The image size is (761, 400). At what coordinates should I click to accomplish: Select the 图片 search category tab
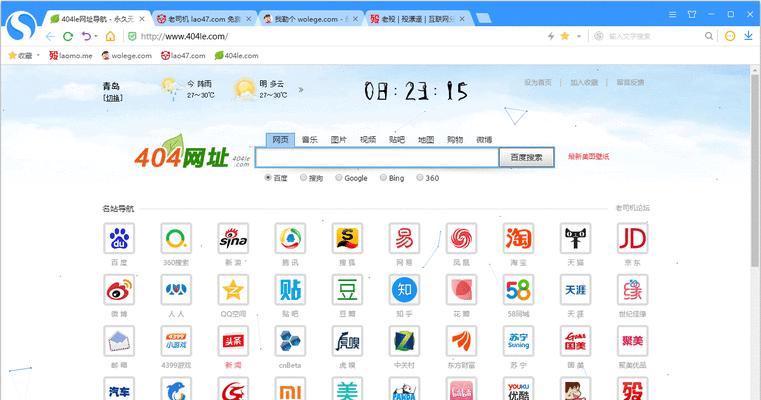(x=339, y=140)
